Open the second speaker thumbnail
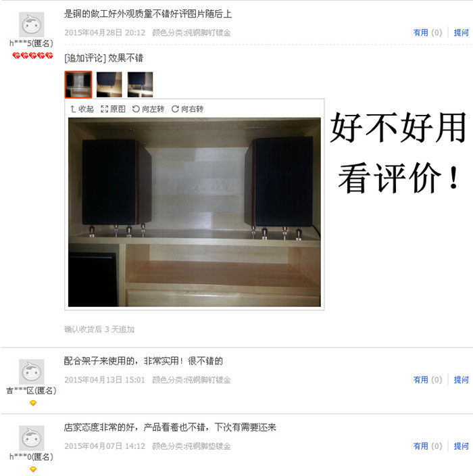Viewport: 473px width, 476px height. 109,85
